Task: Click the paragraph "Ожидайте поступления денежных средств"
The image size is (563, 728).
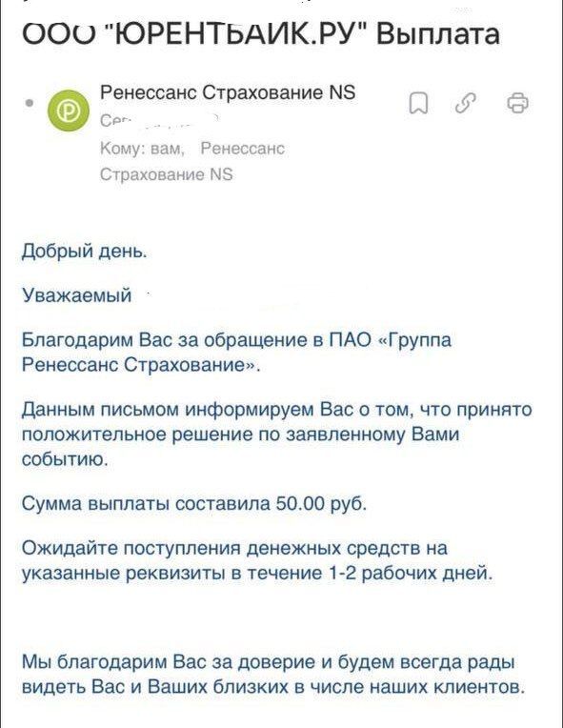Action: 256,560
